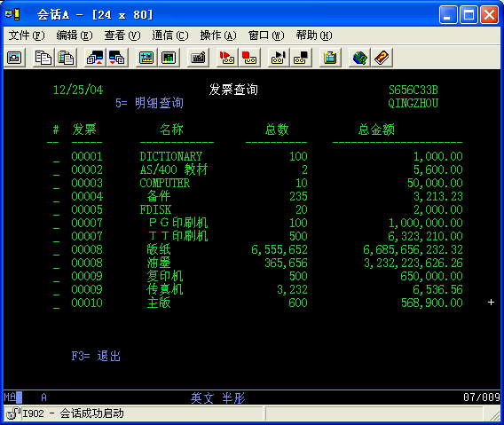Click the Receive File from host icon
Viewport: 504px width, 425px height.
coord(116,58)
